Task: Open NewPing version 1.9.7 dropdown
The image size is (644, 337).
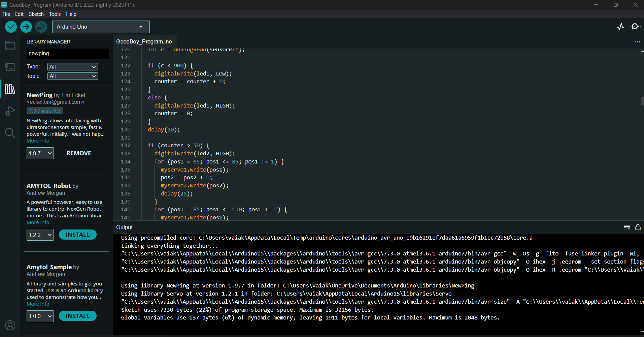Action: tap(40, 153)
